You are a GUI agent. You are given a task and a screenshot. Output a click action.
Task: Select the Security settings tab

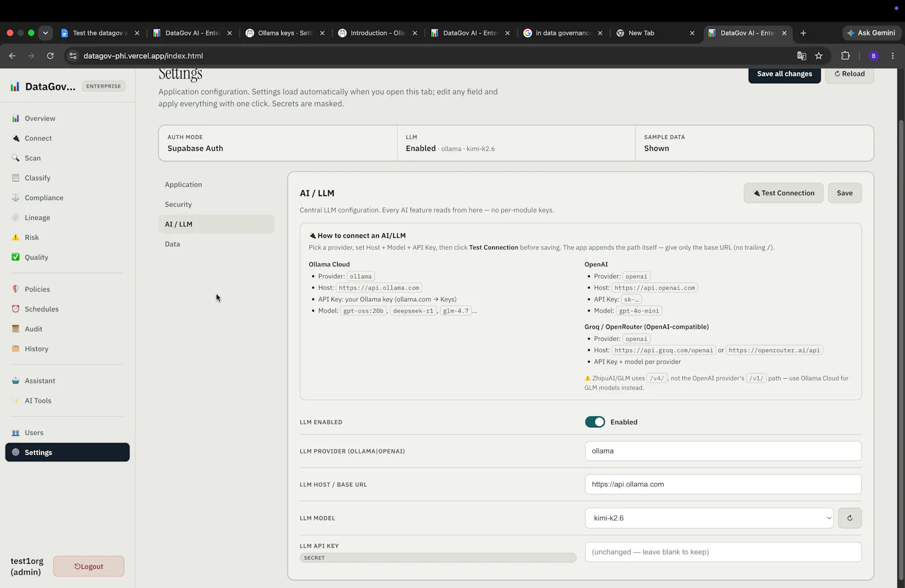217,204
